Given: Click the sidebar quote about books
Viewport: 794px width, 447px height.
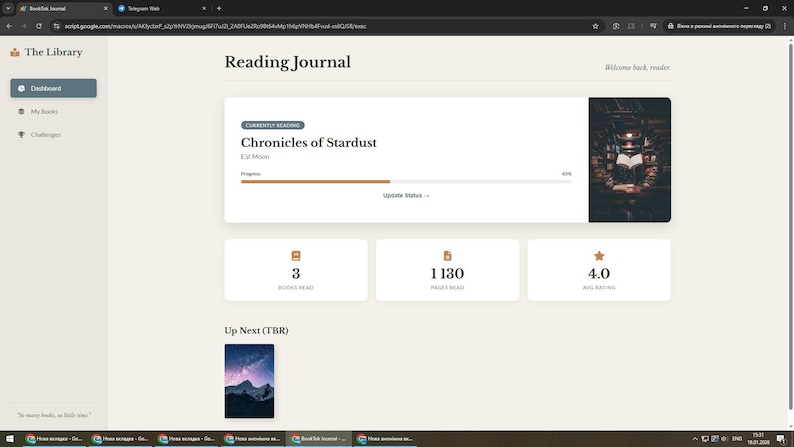Looking at the screenshot, I should click(x=54, y=415).
